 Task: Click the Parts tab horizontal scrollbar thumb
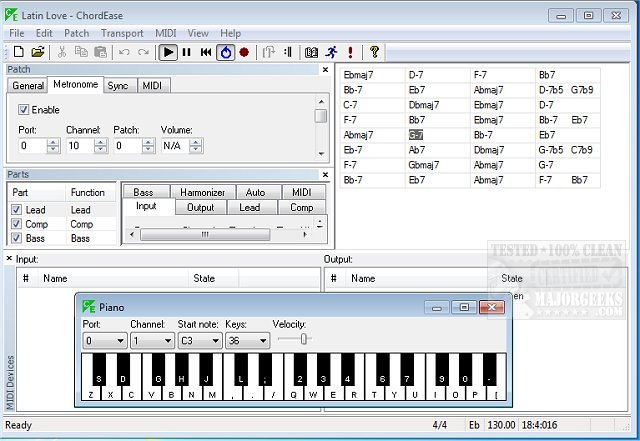(x=205, y=234)
